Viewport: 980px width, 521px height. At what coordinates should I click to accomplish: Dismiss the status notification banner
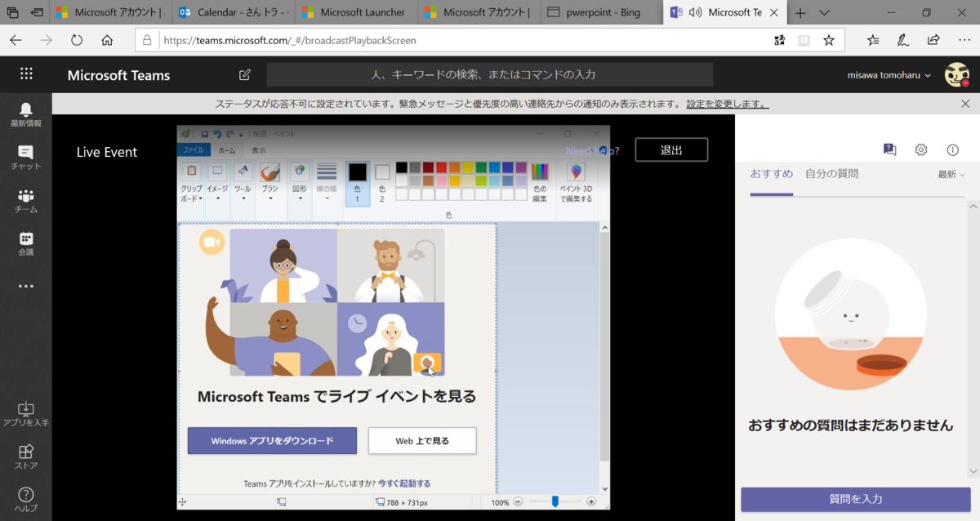point(965,104)
